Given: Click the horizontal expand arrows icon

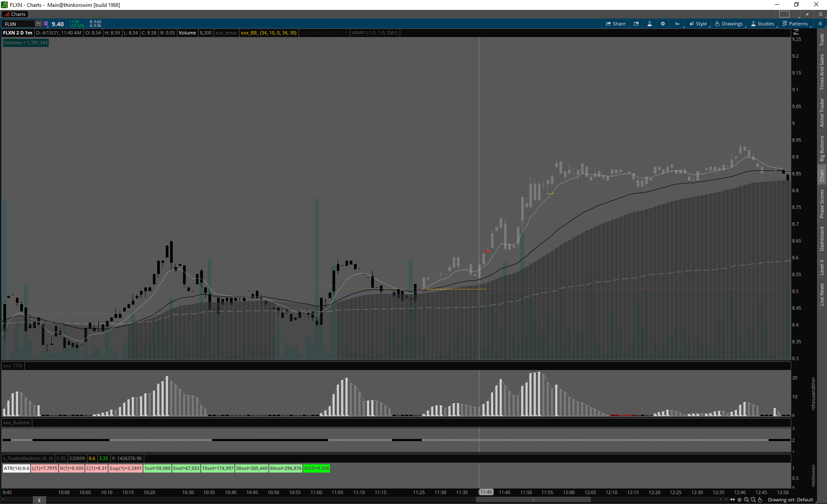Looking at the screenshot, I should pyautogui.click(x=732, y=500).
